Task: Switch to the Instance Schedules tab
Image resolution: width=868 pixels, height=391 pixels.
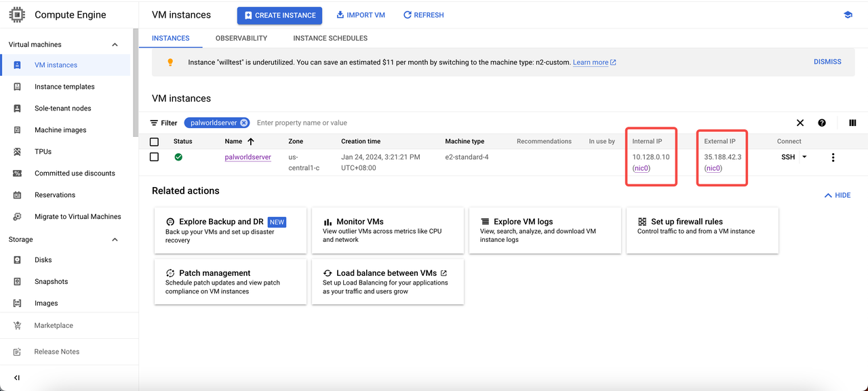Action: tap(330, 38)
